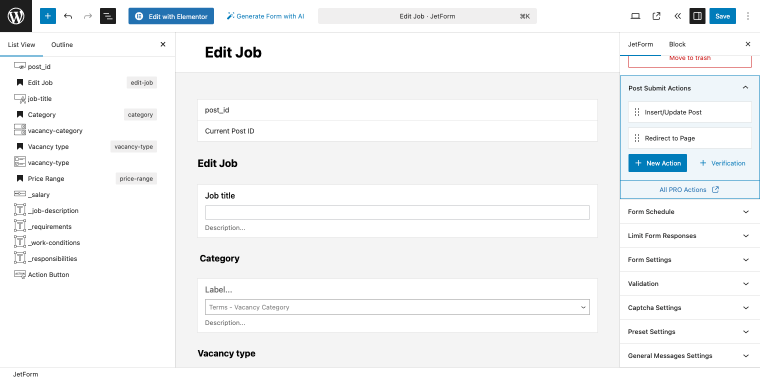Click the Elementor icon in Edit with Elementor
760x380 pixels.
tap(139, 16)
